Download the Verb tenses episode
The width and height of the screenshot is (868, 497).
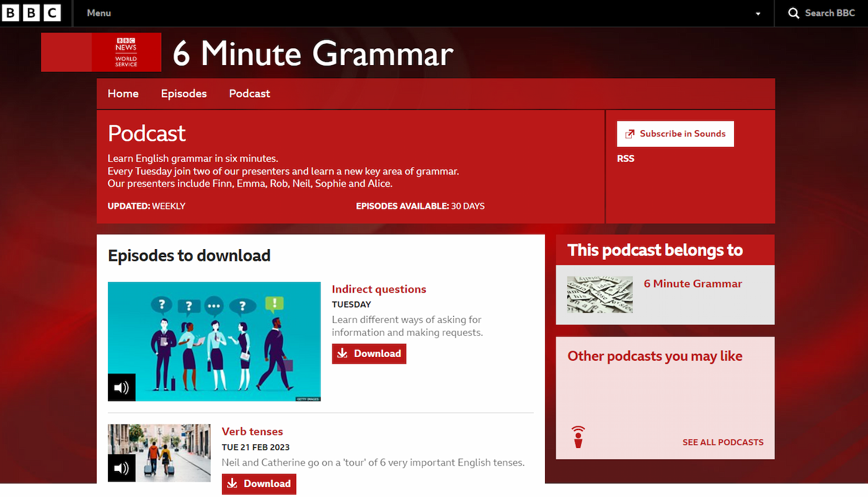259,484
